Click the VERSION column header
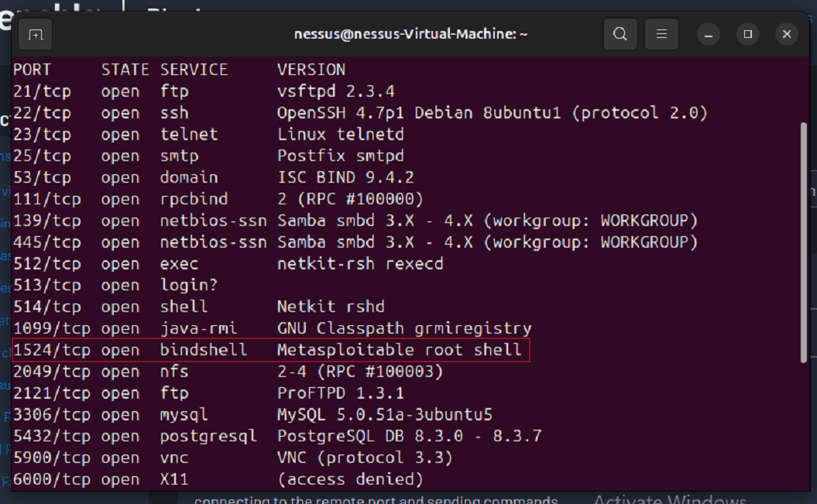The width and height of the screenshot is (817, 504). 311,70
